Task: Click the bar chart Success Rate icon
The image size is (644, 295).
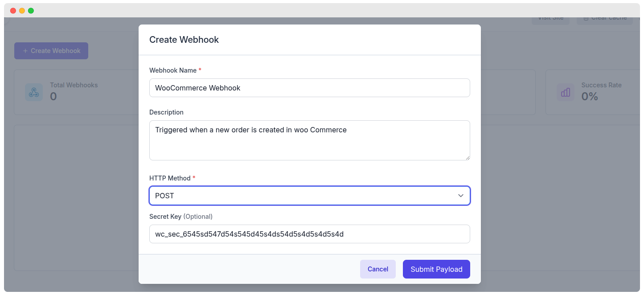Action: (565, 92)
